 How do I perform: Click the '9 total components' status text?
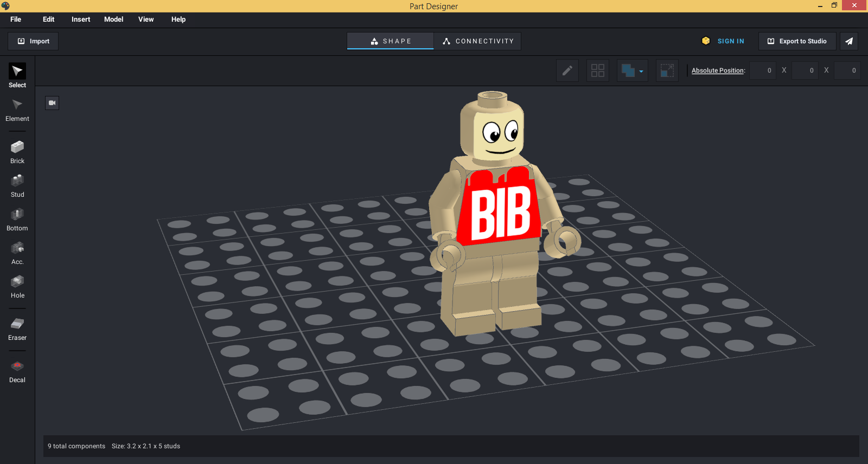pyautogui.click(x=76, y=446)
